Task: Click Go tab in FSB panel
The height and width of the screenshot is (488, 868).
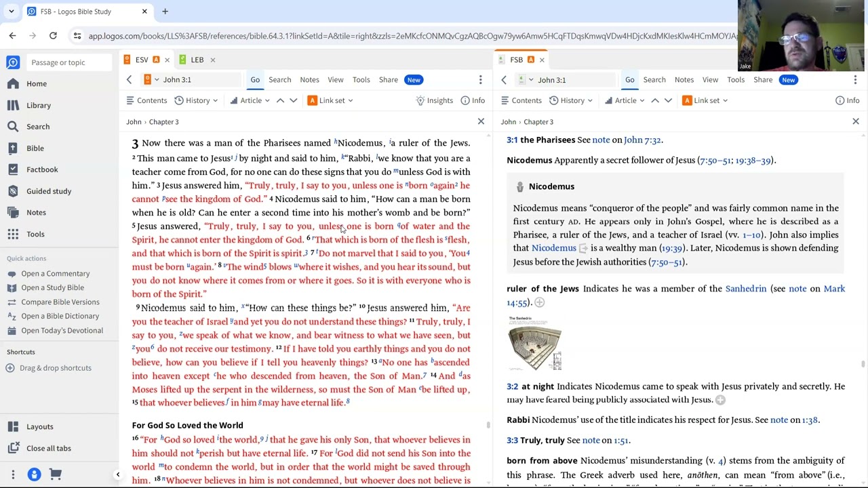Action: coord(630,80)
